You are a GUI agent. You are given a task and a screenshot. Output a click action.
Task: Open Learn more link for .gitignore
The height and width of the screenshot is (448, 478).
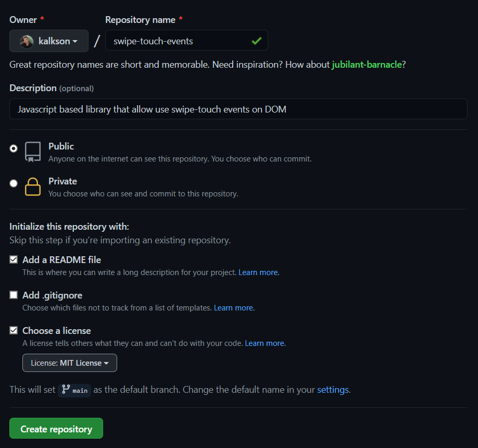pyautogui.click(x=234, y=308)
